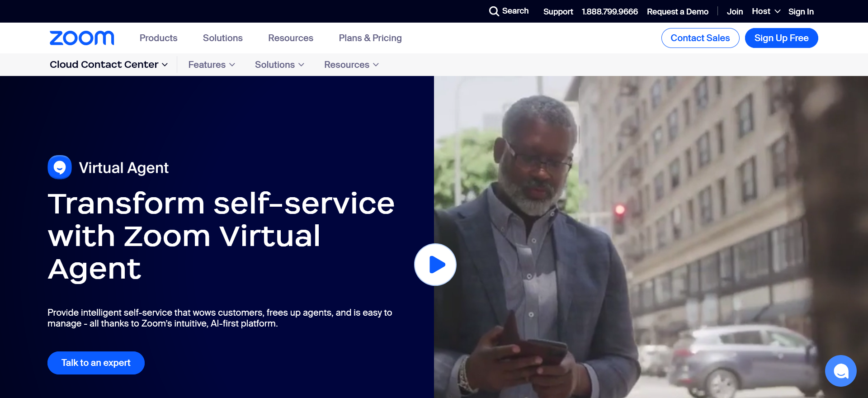Go to Plans & Pricing

pos(370,38)
